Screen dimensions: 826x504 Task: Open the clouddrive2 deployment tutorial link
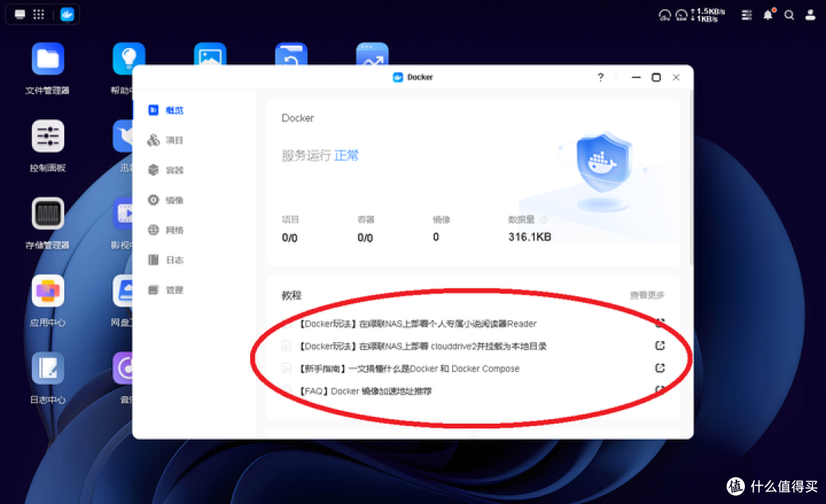[x=422, y=346]
